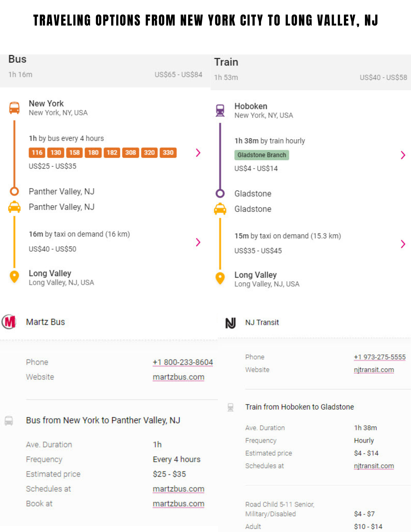Open the njtransit.com 'Schedules at' link
This screenshot has height=532, width=411.
(374, 466)
